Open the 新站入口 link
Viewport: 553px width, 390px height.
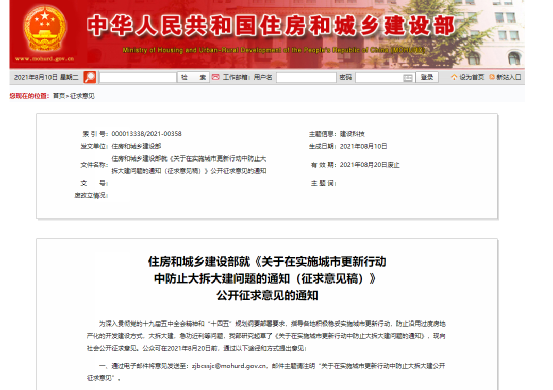[509, 77]
